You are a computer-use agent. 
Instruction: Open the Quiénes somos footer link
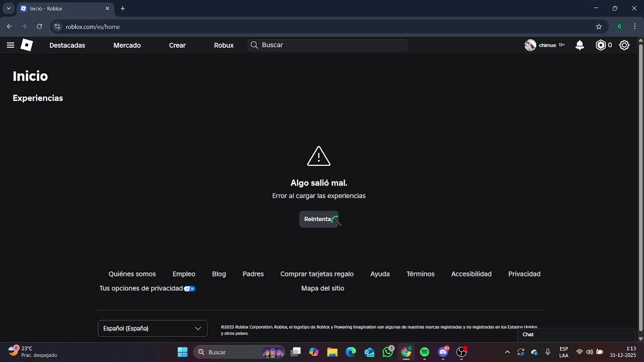coord(132,274)
